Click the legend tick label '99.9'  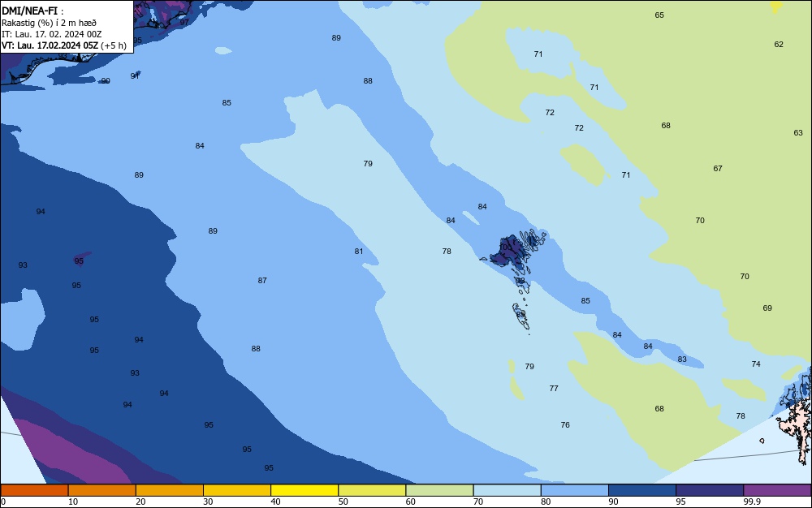[752, 502]
